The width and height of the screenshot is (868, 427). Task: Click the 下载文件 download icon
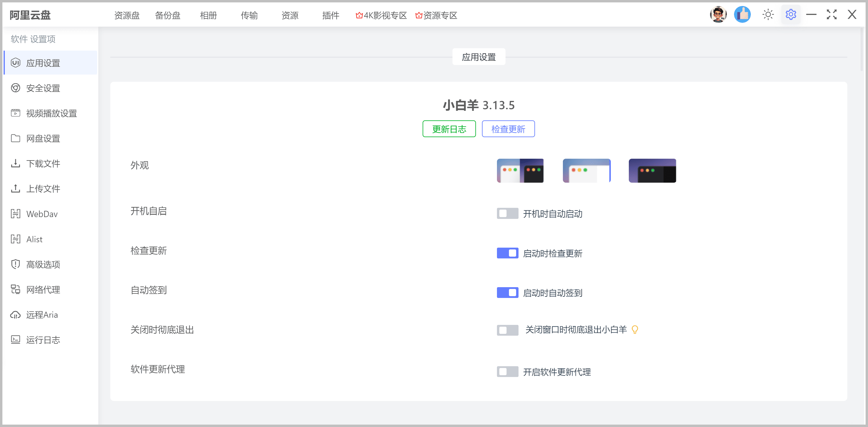tap(16, 163)
